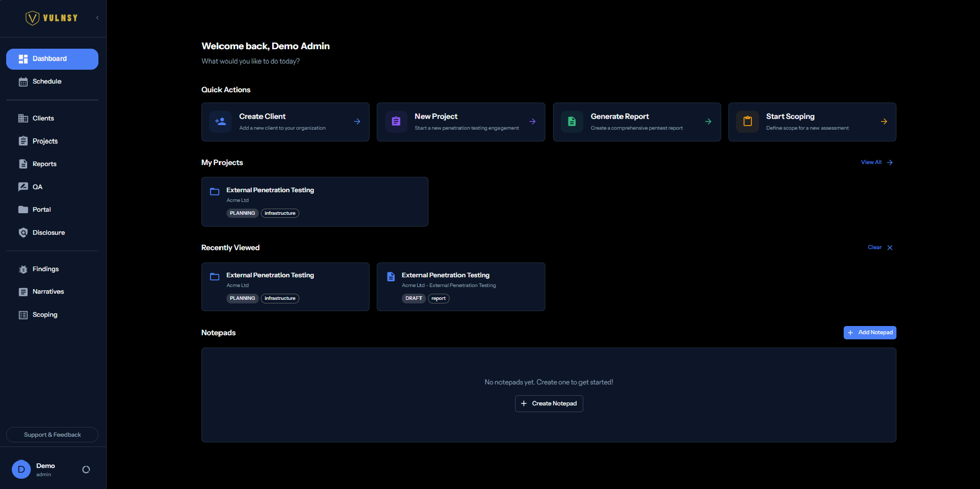Click the folder icon in My Projects card

[215, 192]
